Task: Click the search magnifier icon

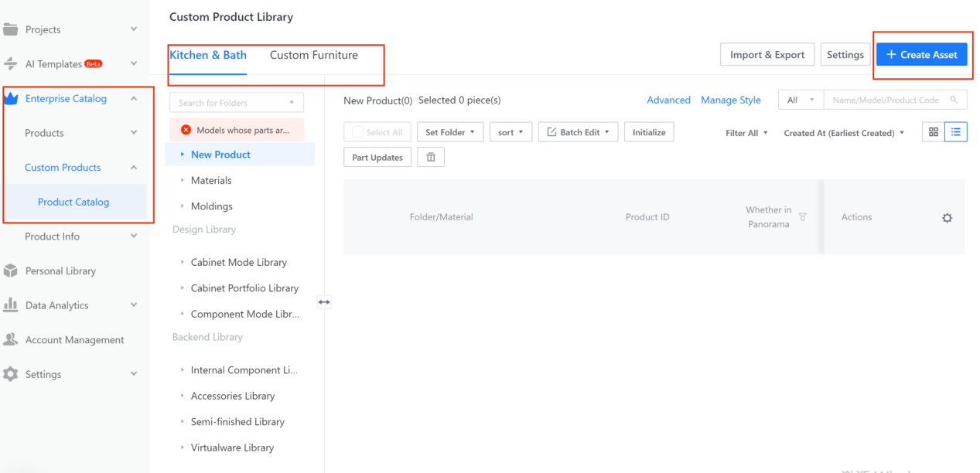Action: pos(954,100)
